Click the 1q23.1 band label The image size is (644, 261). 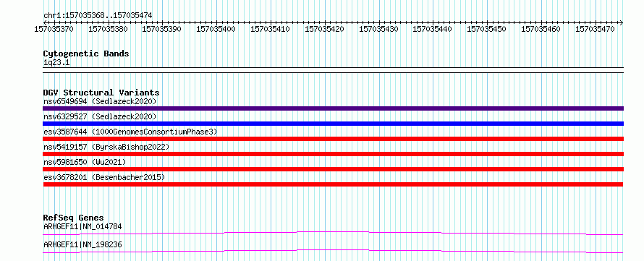[x=56, y=62]
